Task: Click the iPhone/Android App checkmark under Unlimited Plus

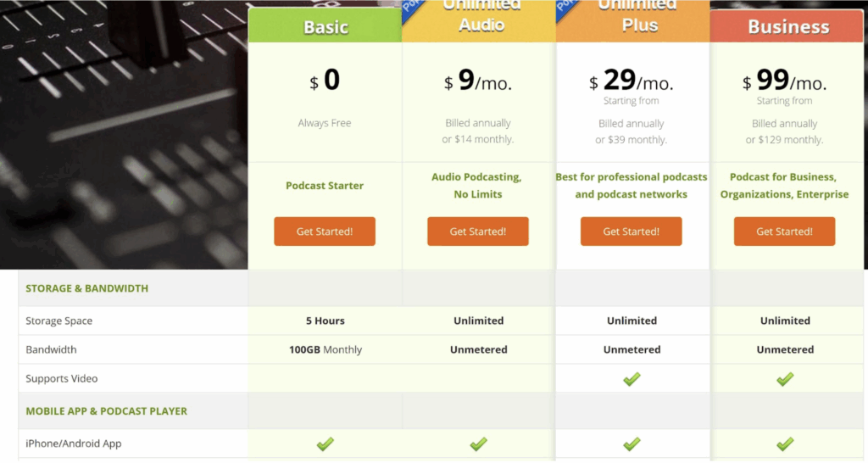Action: point(632,443)
